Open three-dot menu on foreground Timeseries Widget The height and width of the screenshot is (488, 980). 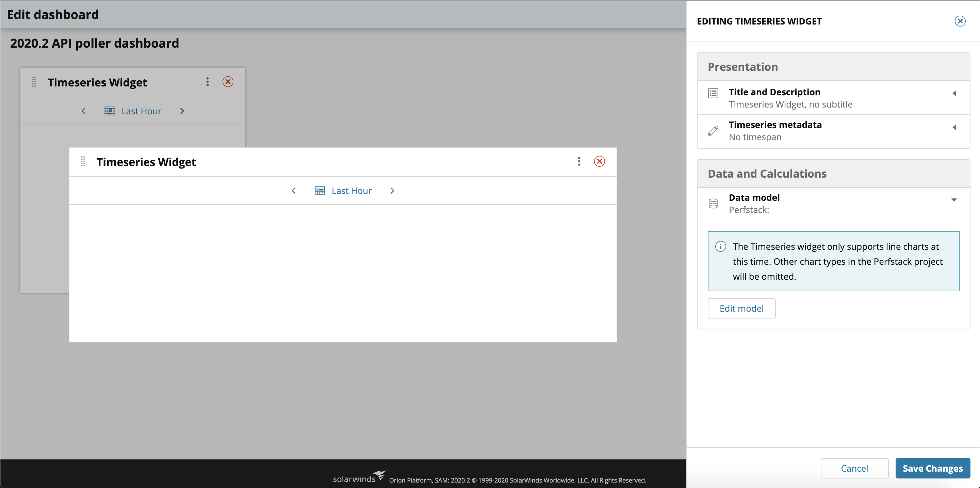(x=579, y=162)
